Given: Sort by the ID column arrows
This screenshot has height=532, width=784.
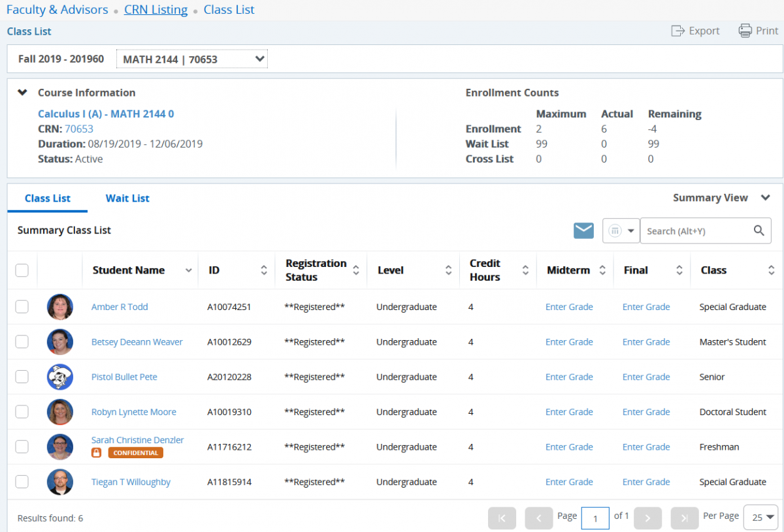Looking at the screenshot, I should point(264,270).
